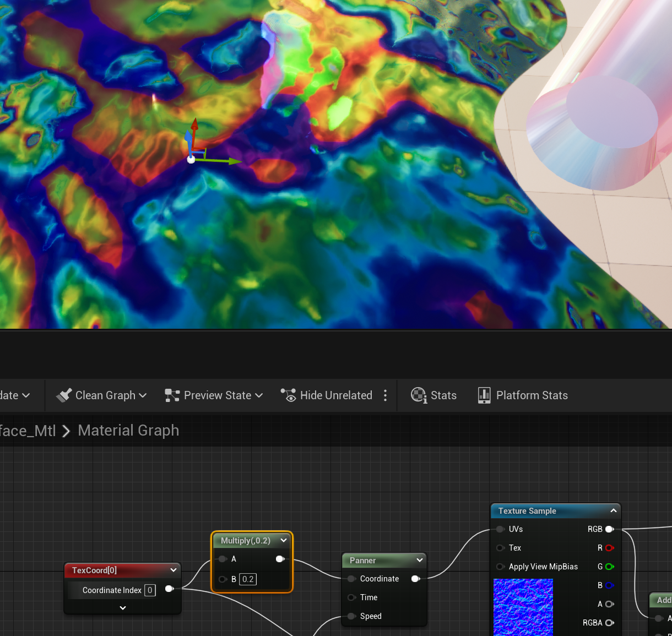Click the Apply View MipBias input pin

coord(500,567)
